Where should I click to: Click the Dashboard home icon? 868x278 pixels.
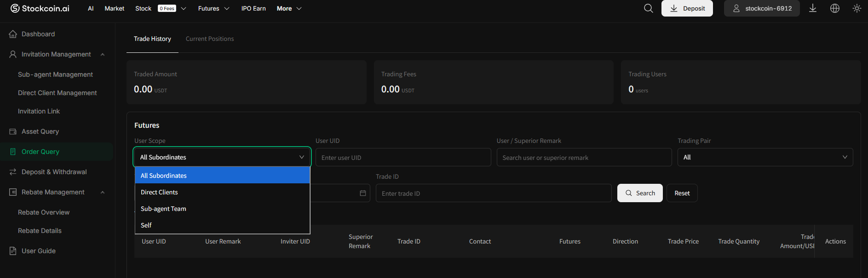pyautogui.click(x=13, y=34)
